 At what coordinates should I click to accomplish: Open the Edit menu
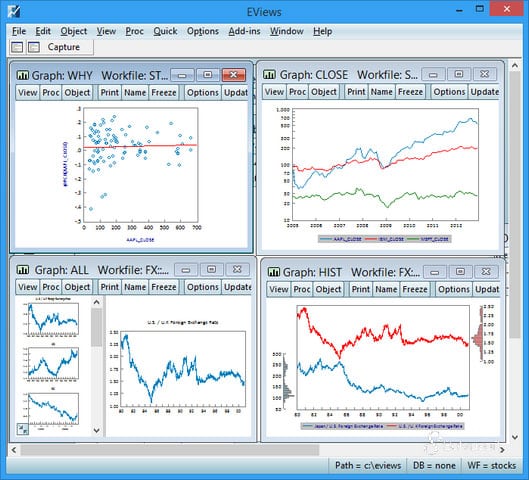click(43, 31)
